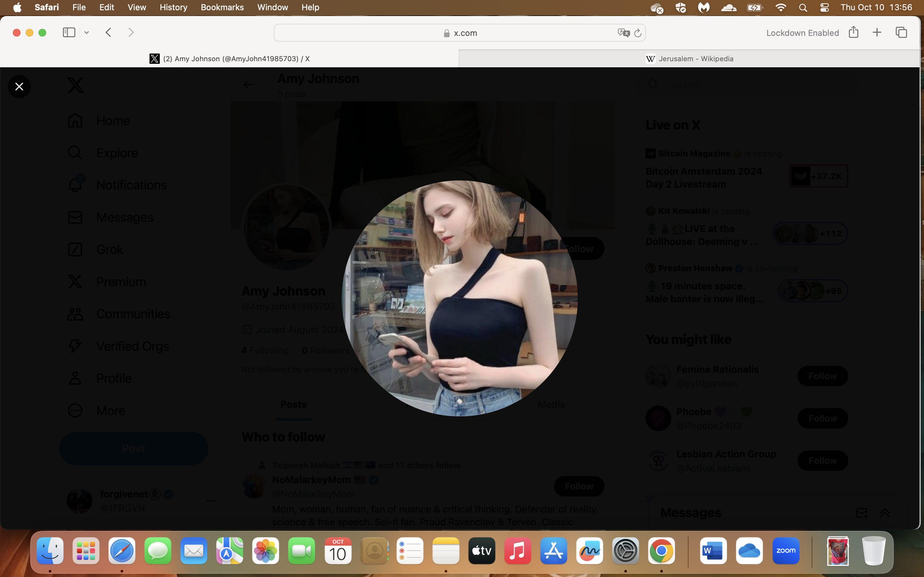Click the Spotlight search magnifier icon
Screen dimensions: 924x577
point(803,7)
